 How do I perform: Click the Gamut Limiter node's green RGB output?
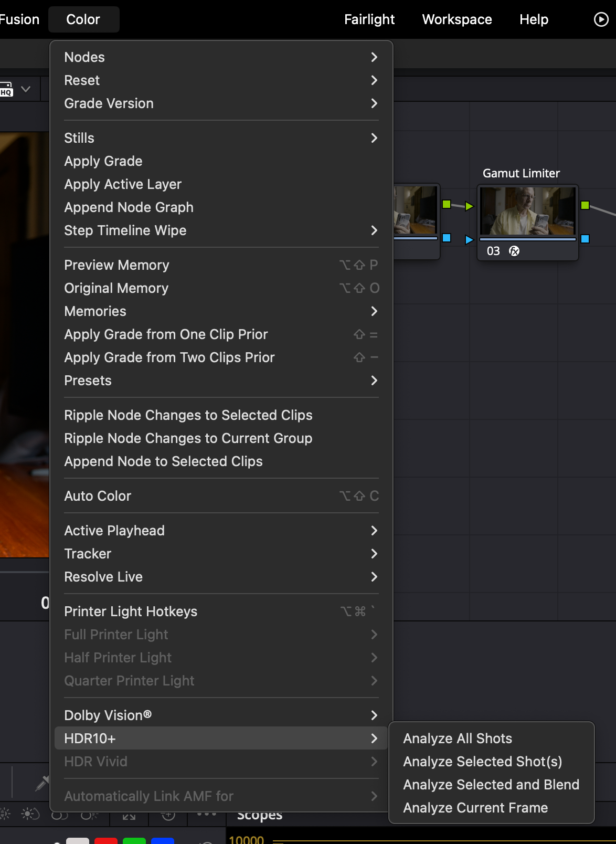pos(585,205)
